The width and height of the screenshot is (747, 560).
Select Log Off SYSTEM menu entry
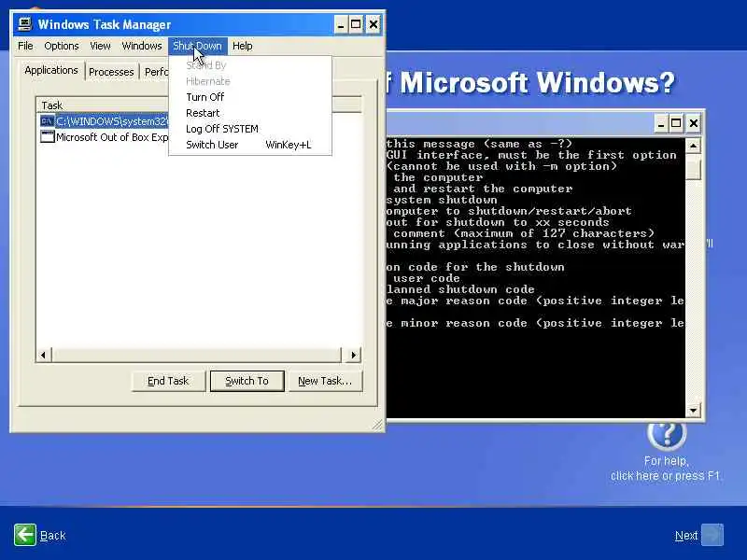pyautogui.click(x=249, y=129)
